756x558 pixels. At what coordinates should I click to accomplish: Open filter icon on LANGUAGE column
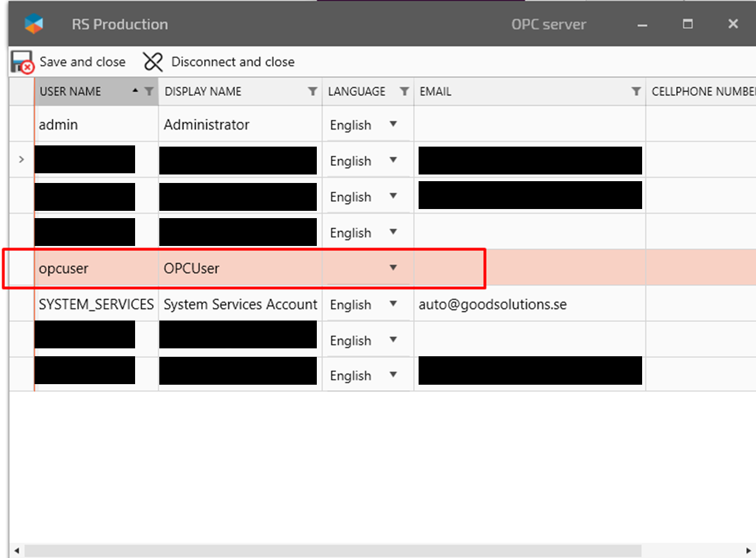point(404,91)
